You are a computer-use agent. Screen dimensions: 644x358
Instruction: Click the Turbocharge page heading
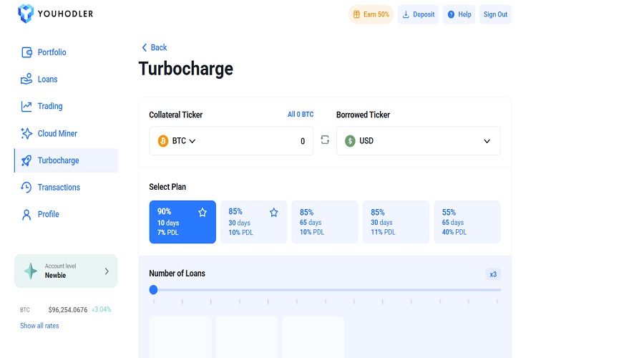pyautogui.click(x=185, y=69)
